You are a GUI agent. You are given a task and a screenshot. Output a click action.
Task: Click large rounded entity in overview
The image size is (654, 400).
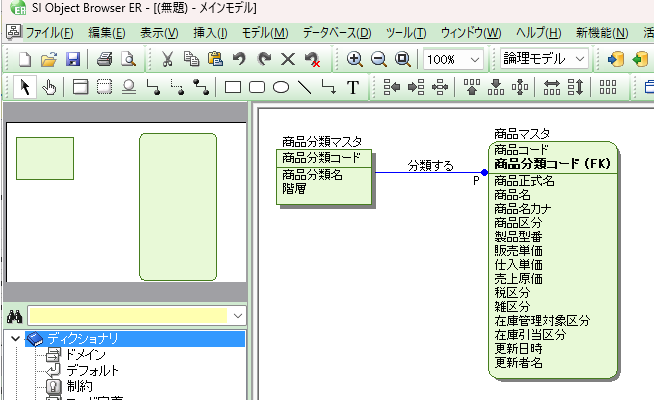click(178, 207)
